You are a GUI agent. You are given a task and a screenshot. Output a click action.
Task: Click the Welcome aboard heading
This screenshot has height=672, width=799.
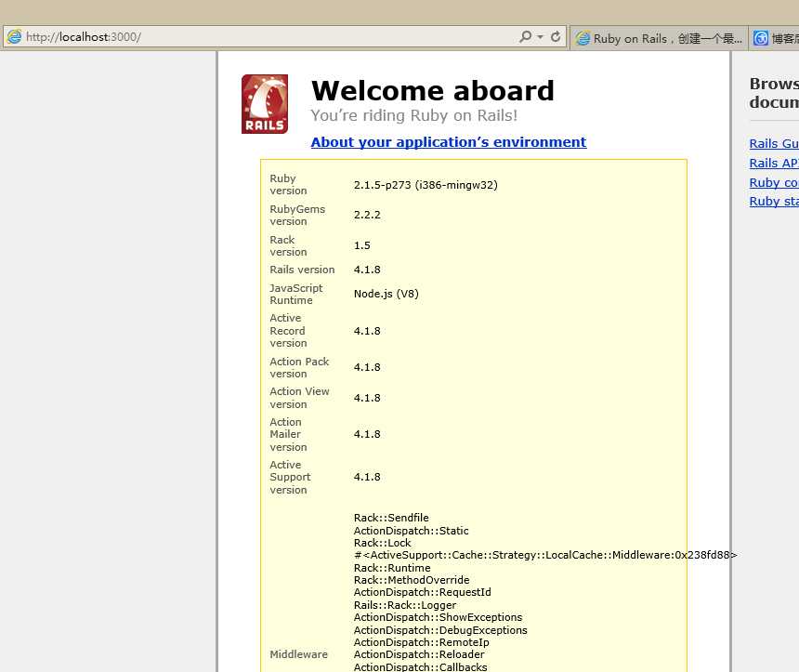(433, 91)
